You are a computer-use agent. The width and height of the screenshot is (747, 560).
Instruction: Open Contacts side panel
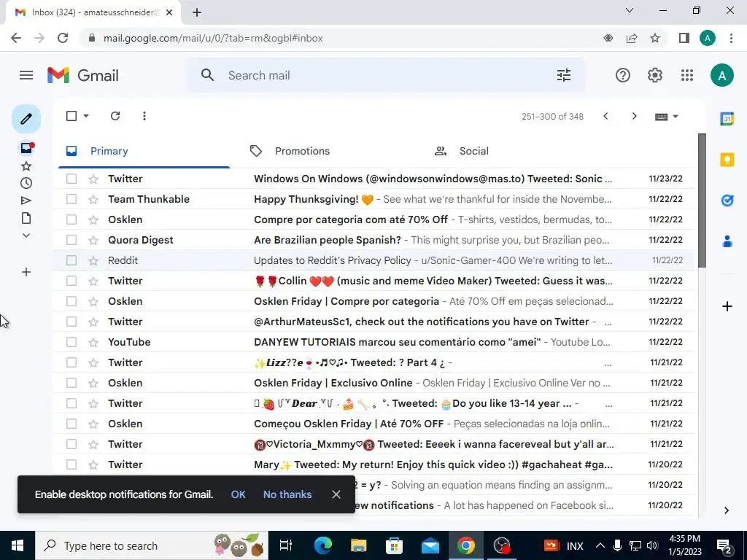point(727,241)
